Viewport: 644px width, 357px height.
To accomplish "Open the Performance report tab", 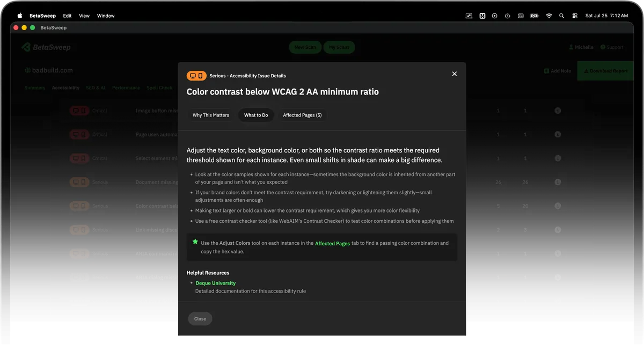I will pos(126,88).
